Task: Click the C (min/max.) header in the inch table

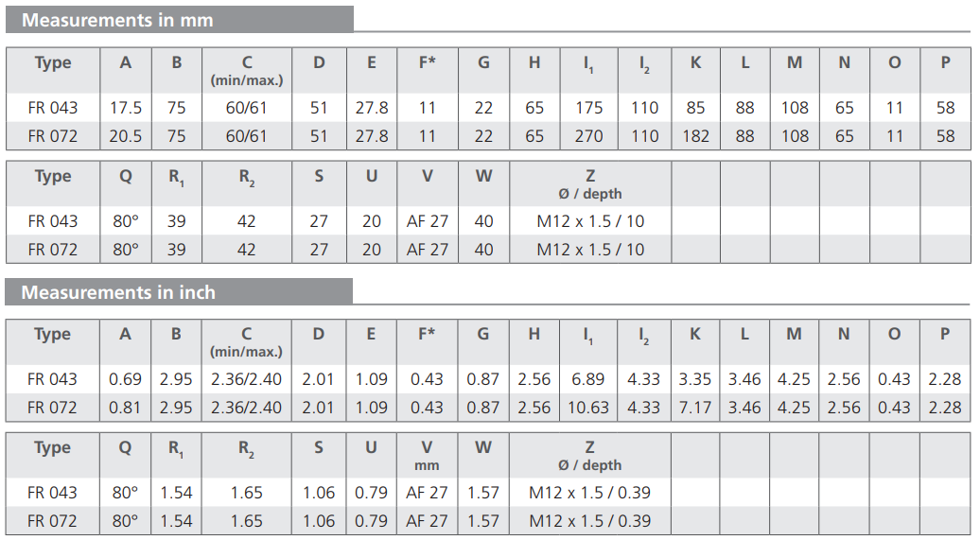Action: 247,341
